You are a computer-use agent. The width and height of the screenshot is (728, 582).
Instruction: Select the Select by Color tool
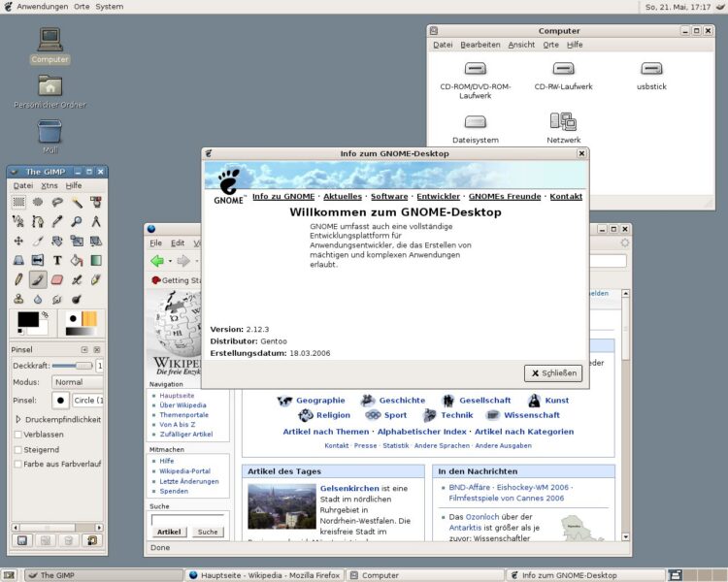click(96, 202)
